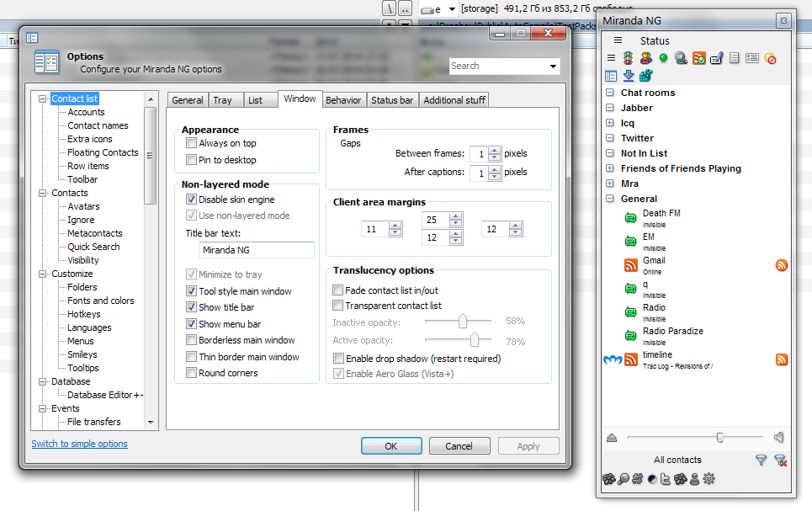Toggle Tool style main window checkbox
Viewport: 812px width, 511px height.
[192, 290]
